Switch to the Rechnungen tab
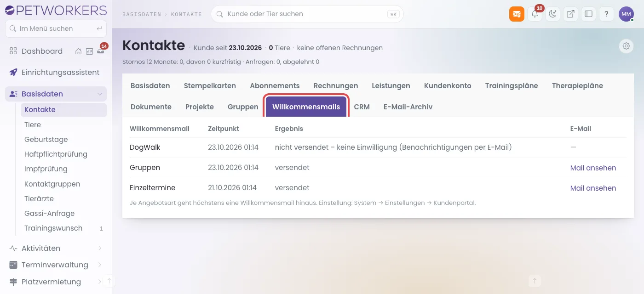This screenshot has height=294, width=644. click(x=336, y=85)
